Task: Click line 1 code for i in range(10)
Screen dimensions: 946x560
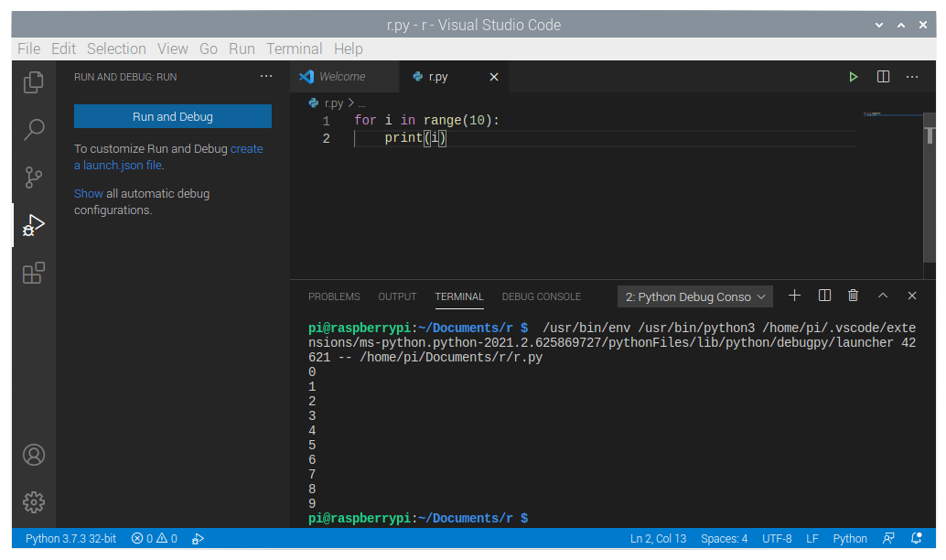Action: tap(426, 120)
